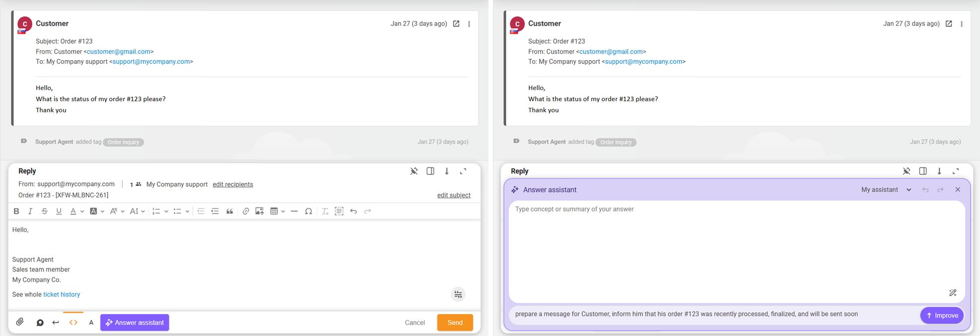Insert a block quote in the reply
This screenshot has height=336, width=980.
click(x=229, y=211)
